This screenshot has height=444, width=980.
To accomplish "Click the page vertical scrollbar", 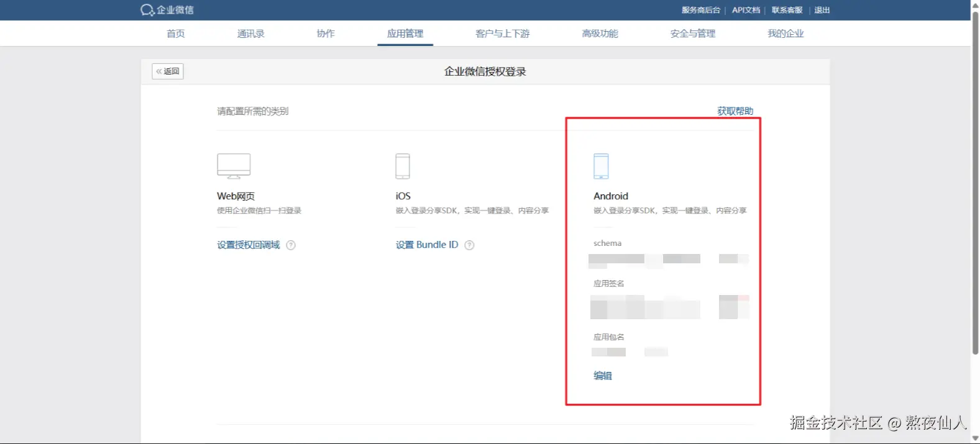I will point(975,183).
